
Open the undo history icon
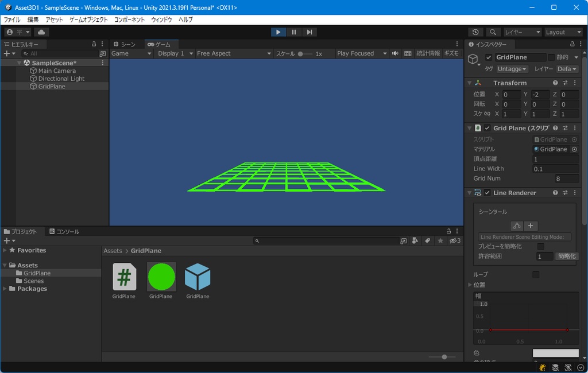475,32
